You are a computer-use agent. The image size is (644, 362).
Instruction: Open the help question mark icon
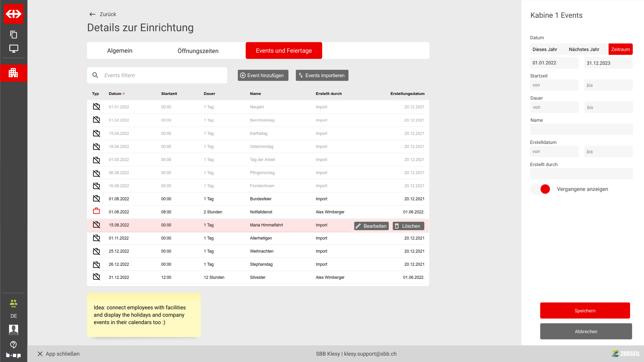pos(13,345)
